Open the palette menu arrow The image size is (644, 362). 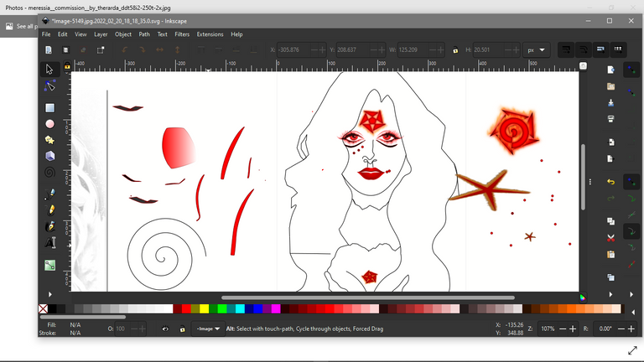[632, 313]
